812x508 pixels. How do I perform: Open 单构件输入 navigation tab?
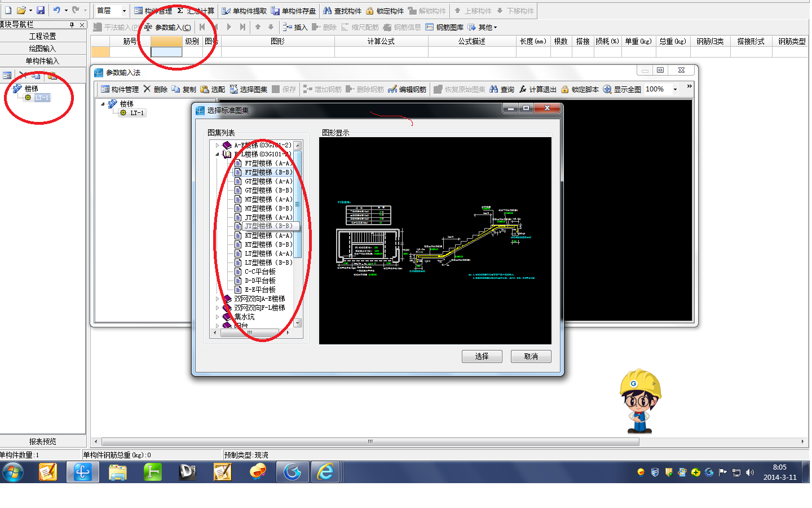coord(43,61)
